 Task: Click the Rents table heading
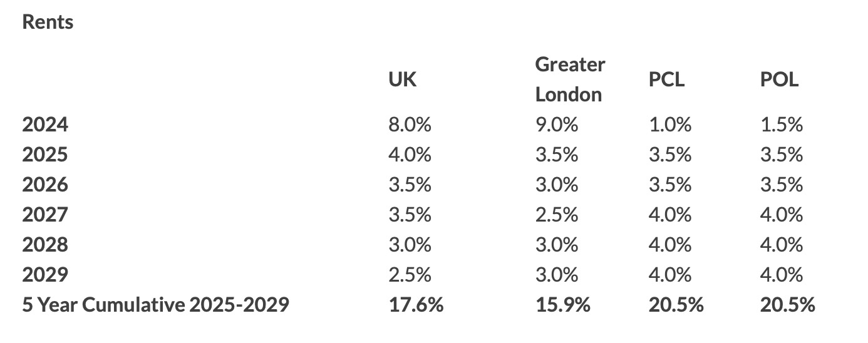(x=48, y=22)
